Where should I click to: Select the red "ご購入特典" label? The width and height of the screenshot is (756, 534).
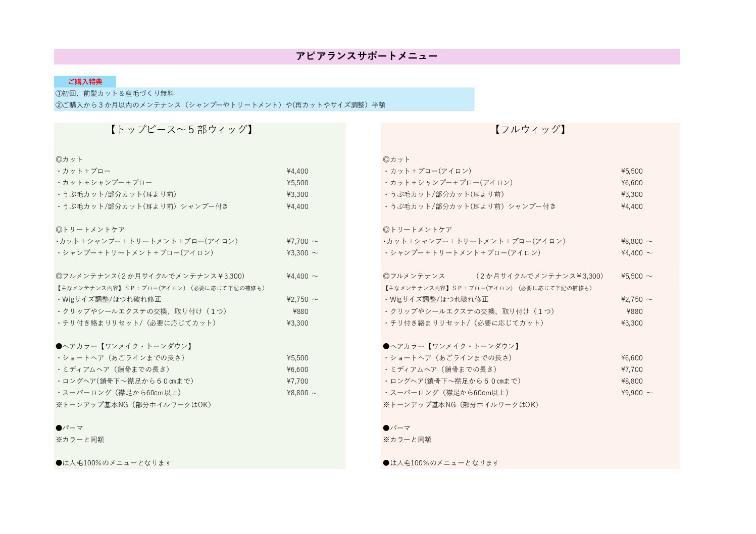tap(85, 82)
